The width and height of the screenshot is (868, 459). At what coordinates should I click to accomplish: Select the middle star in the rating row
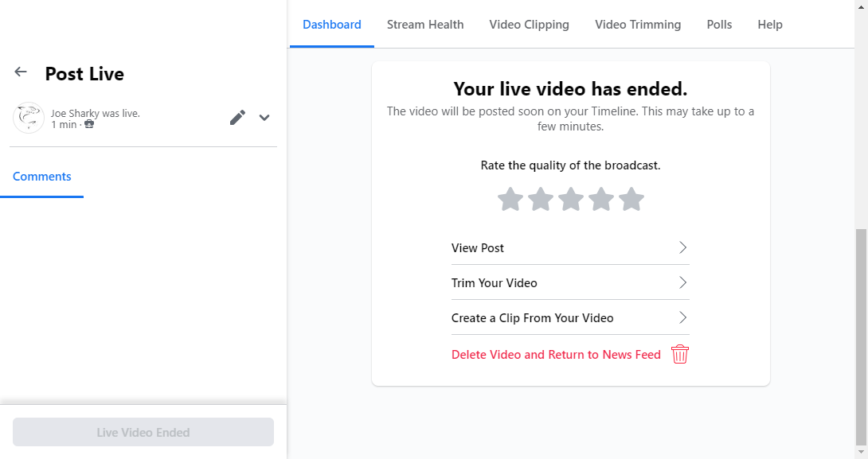coord(570,199)
